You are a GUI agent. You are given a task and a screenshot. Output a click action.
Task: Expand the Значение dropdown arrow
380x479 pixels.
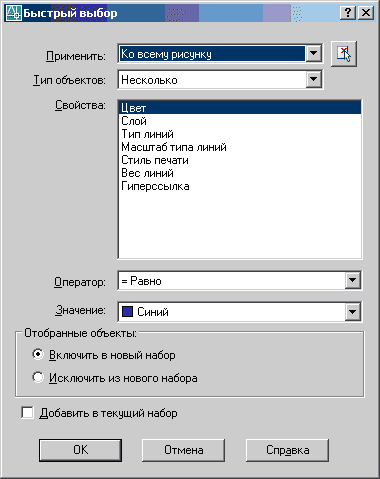tap(353, 312)
